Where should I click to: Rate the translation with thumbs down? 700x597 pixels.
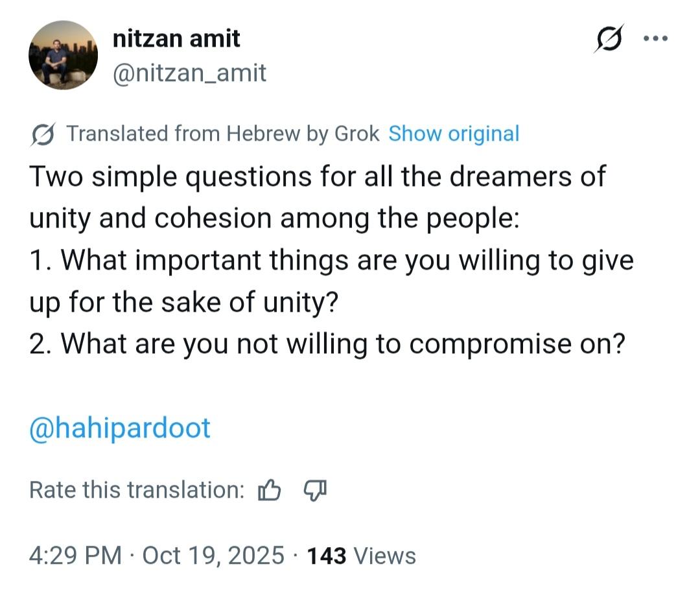click(315, 491)
